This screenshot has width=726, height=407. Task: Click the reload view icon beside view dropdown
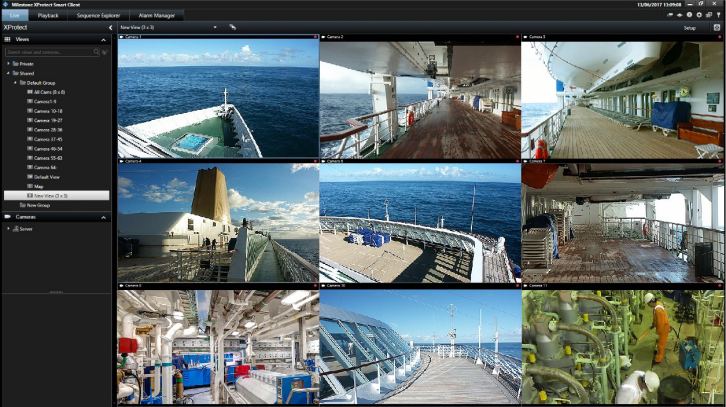coord(233,27)
